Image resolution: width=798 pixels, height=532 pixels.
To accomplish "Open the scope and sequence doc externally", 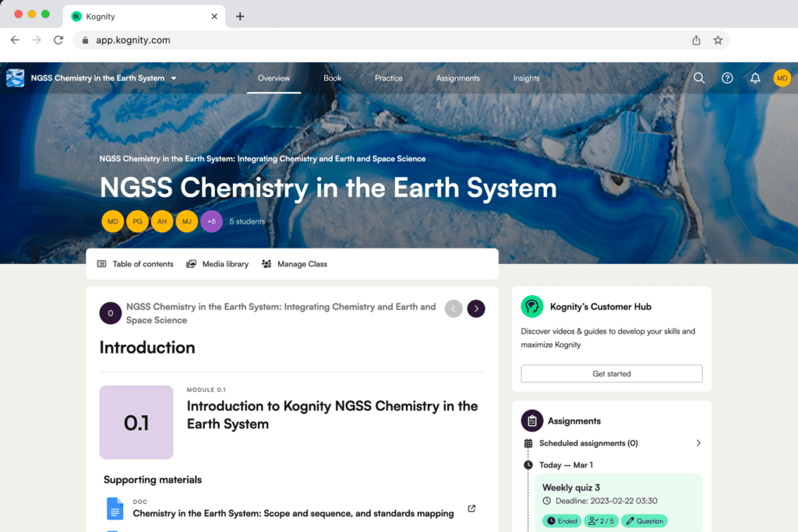I will pyautogui.click(x=471, y=508).
